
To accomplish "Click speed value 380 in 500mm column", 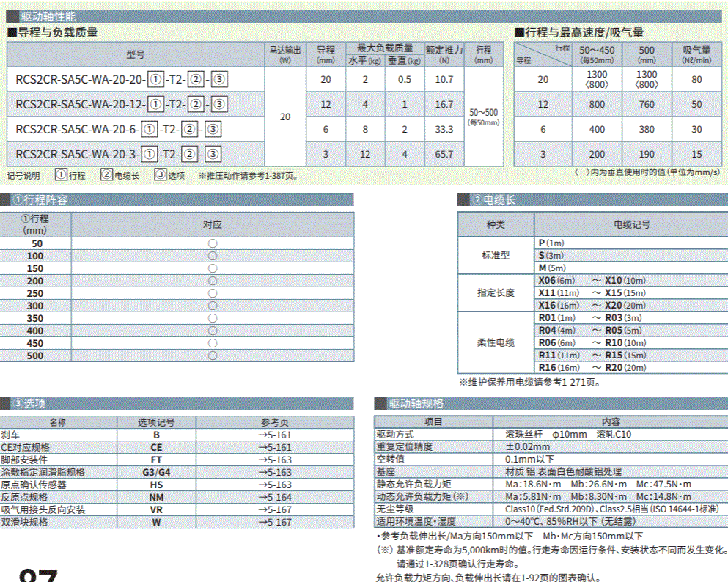I will tap(647, 130).
